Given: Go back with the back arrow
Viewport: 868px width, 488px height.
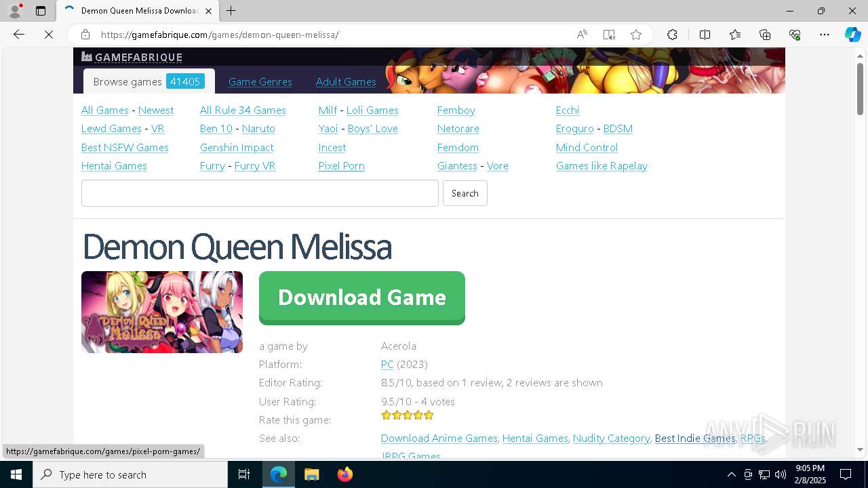Looking at the screenshot, I should point(19,35).
